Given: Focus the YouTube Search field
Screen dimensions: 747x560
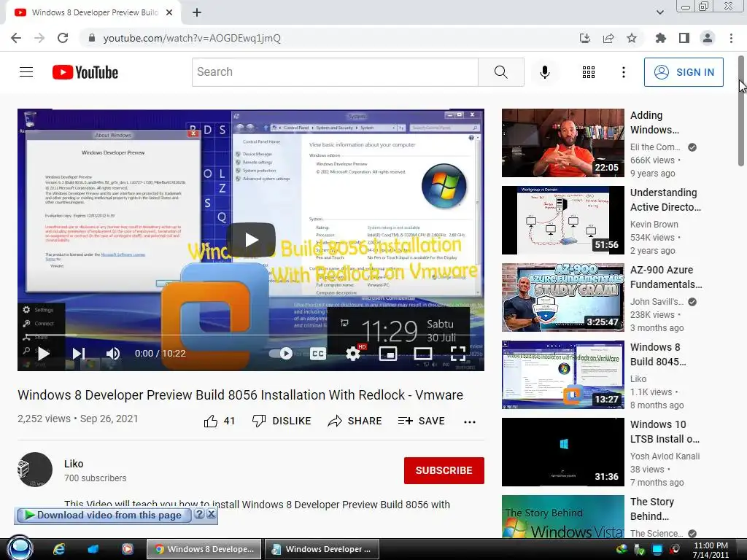Looking at the screenshot, I should click(x=335, y=72).
